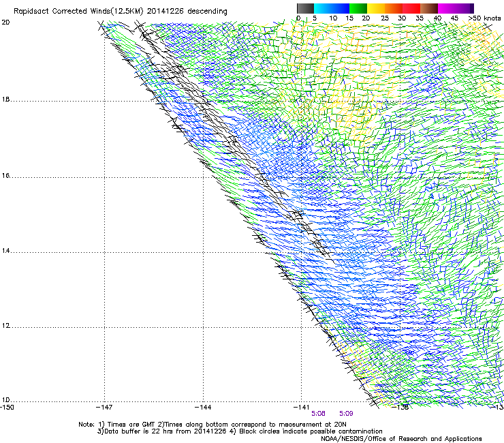Click the longitude axis label '-144'
The height and width of the screenshot is (443, 504).
203,408
